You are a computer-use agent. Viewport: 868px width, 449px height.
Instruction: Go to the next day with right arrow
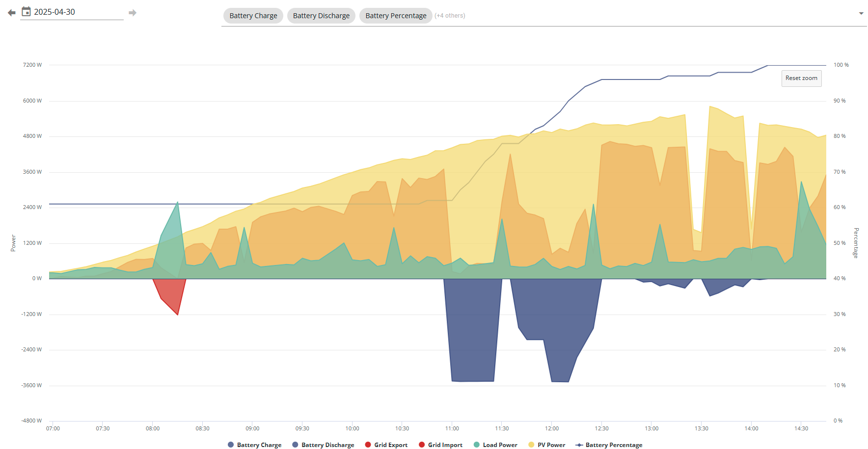click(133, 13)
